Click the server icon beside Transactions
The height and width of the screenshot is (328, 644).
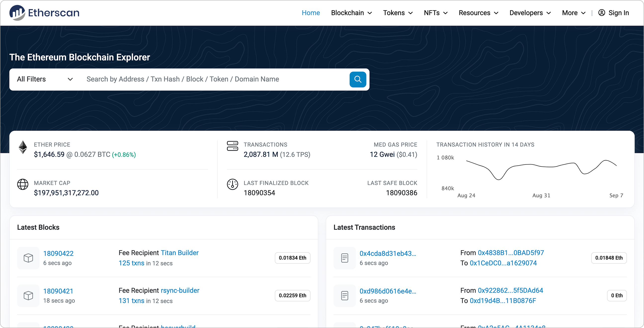[233, 146]
